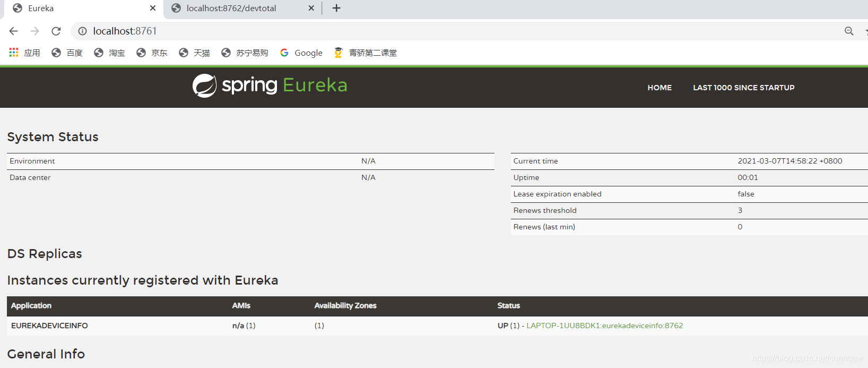Click the Uptime value 00:01
Screen dimensions: 868x368
(x=748, y=177)
